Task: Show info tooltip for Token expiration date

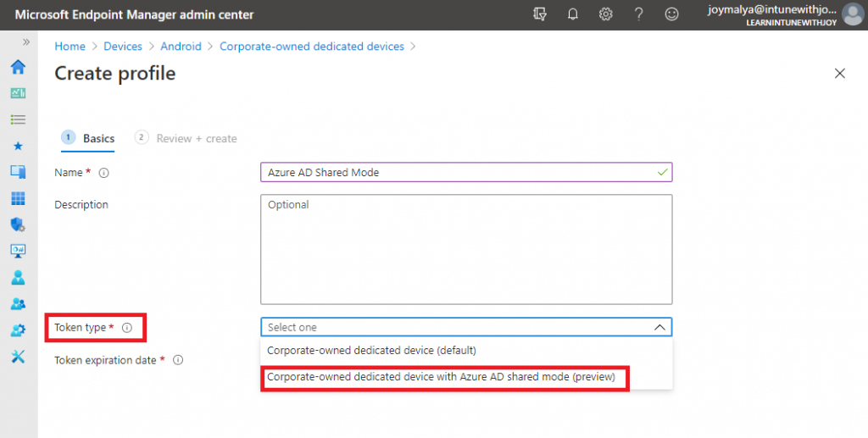Action: click(x=178, y=360)
